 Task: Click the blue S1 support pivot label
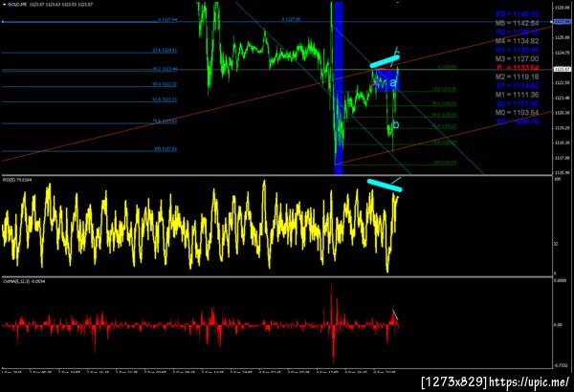[x=517, y=86]
